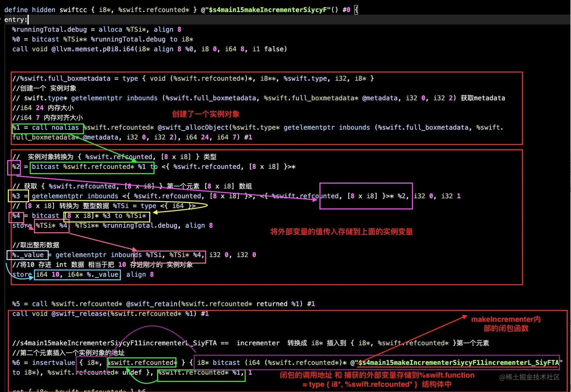Screen dimensions: 571x392
Task: Click the '%5 = call' '@swift_retain' line
Action: pyautogui.click(x=164, y=304)
